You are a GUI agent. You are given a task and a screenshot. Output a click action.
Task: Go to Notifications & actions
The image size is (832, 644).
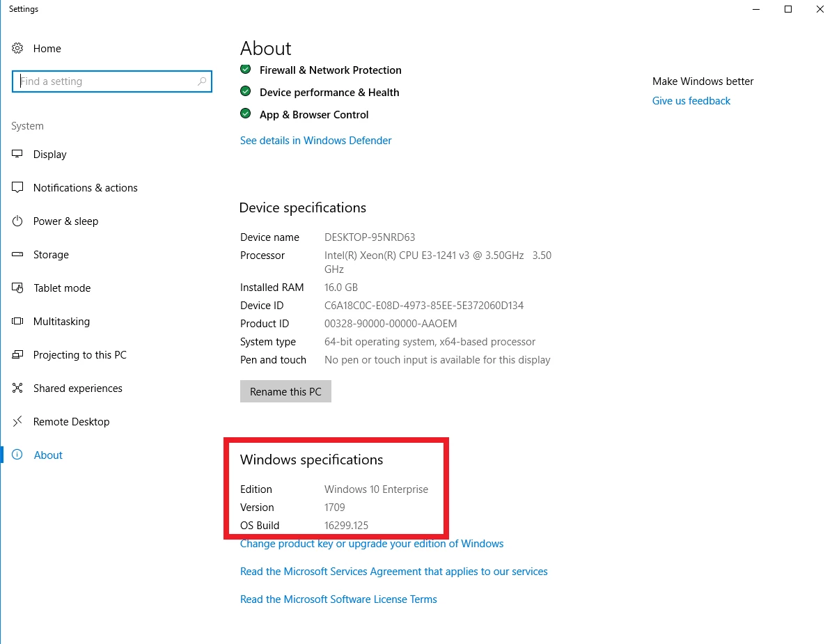(x=86, y=188)
